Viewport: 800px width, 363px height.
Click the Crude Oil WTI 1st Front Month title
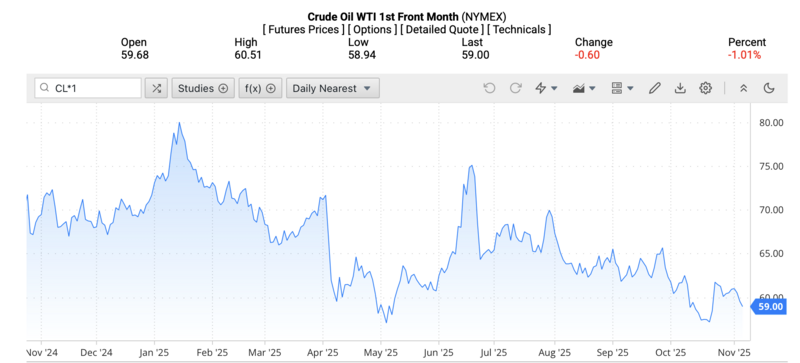[x=383, y=17]
